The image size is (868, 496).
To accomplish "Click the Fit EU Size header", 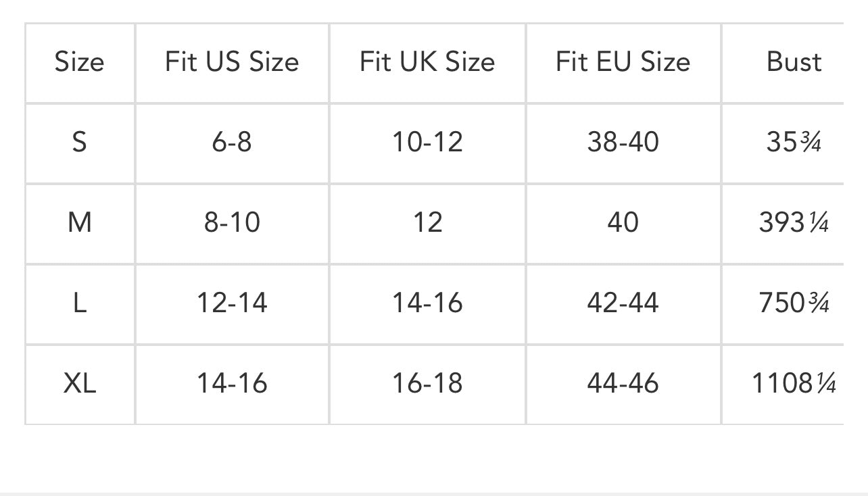I will [623, 62].
